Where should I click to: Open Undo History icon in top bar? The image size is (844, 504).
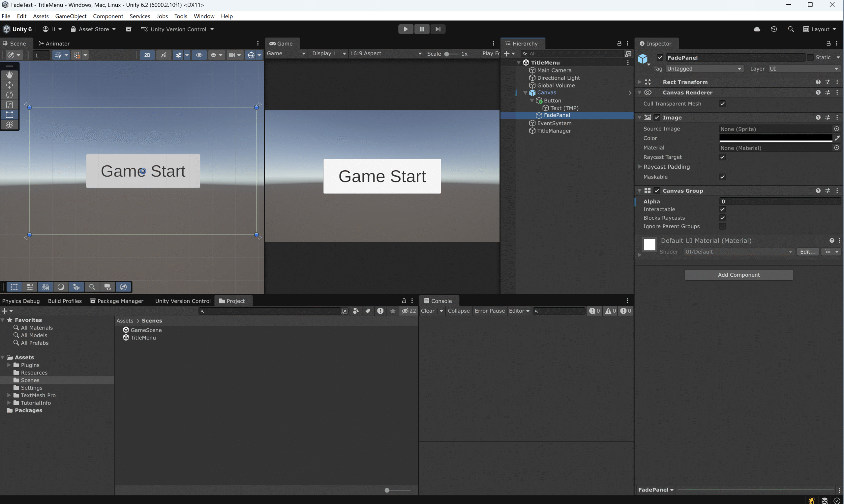(774, 29)
